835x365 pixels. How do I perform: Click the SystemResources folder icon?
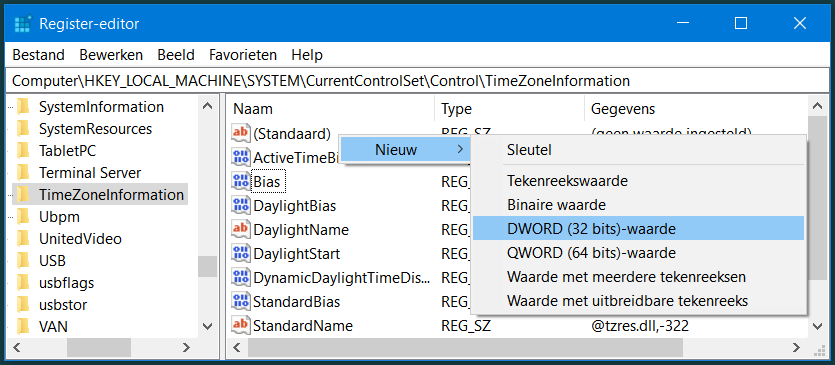[x=23, y=129]
